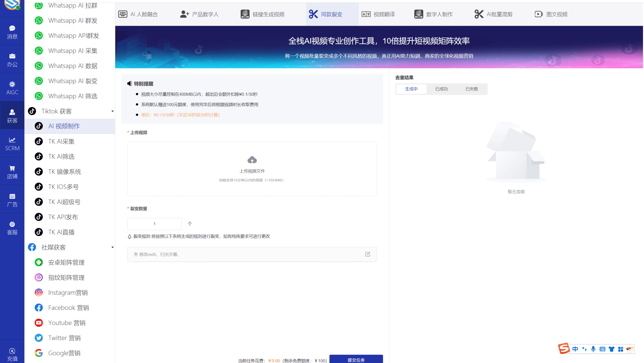The width and height of the screenshot is (644, 363).
Task: Switch results to 已成功
Action: (441, 89)
